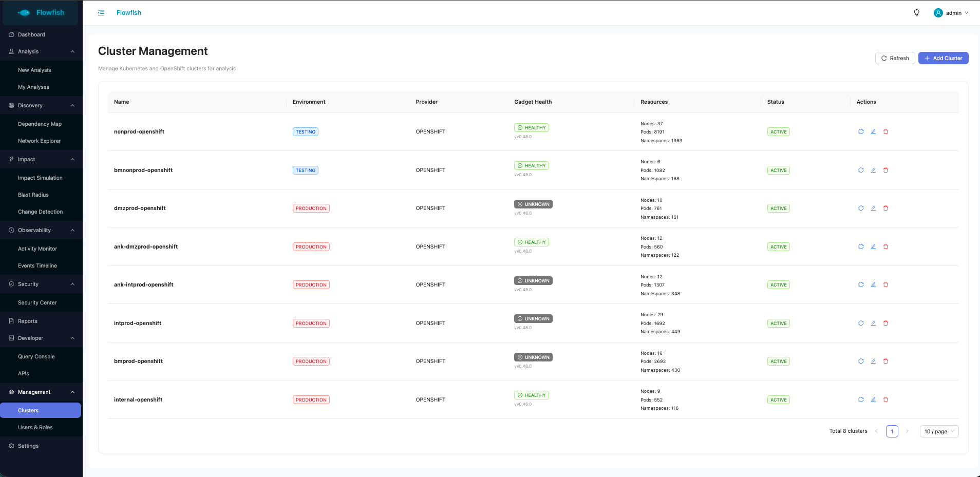Viewport: 980px width, 477px height.
Task: Collapse the Discovery sidebar section
Action: 41,105
